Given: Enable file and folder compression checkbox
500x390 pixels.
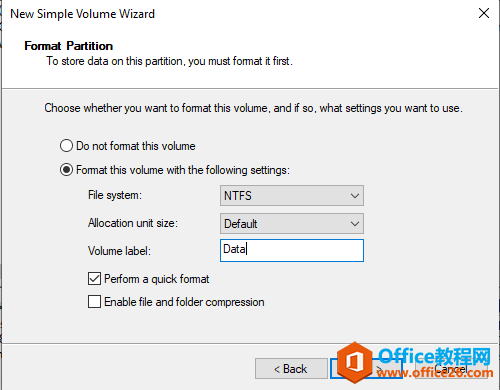Looking at the screenshot, I should pos(94,302).
